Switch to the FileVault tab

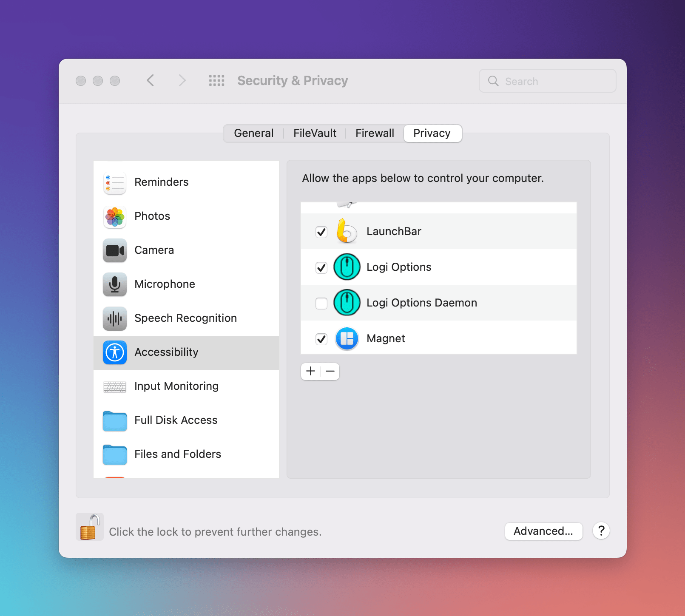(x=315, y=133)
